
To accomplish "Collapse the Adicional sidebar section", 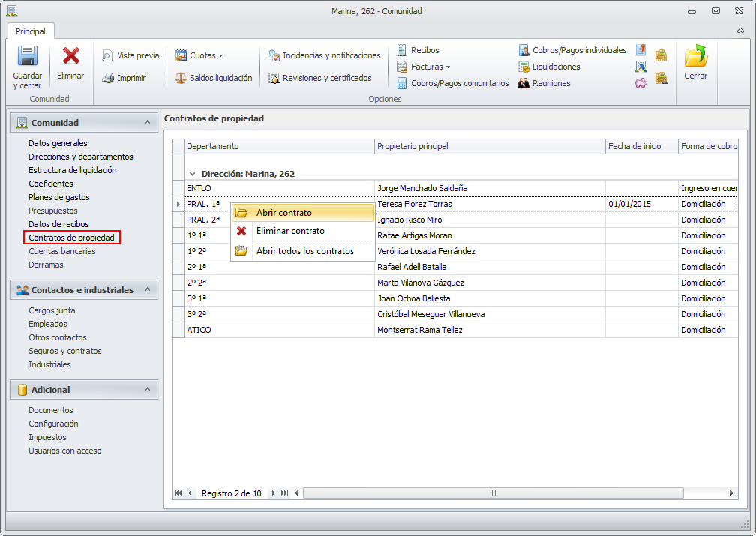I will pos(147,389).
